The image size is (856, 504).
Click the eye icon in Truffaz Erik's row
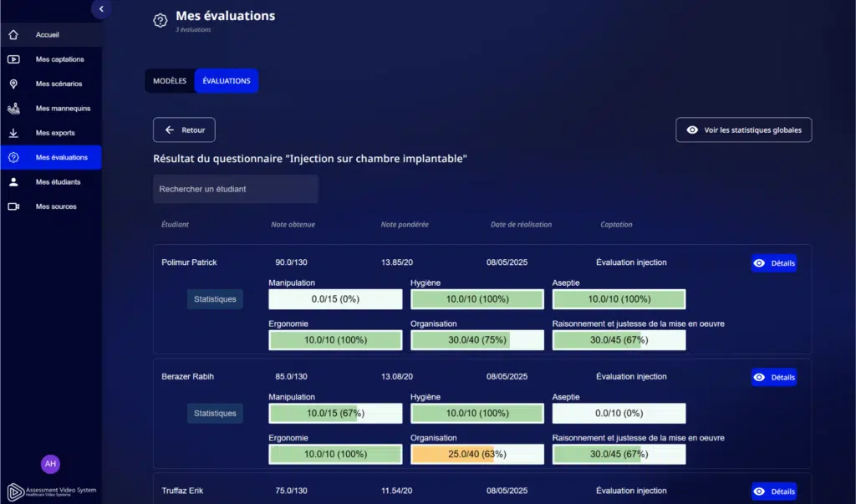click(759, 491)
